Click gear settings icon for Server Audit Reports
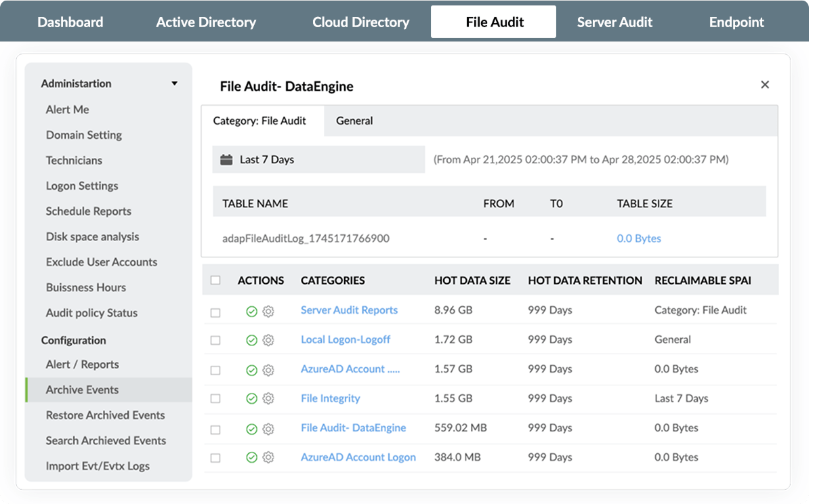Image resolution: width=813 pixels, height=504 pixels. click(x=268, y=311)
